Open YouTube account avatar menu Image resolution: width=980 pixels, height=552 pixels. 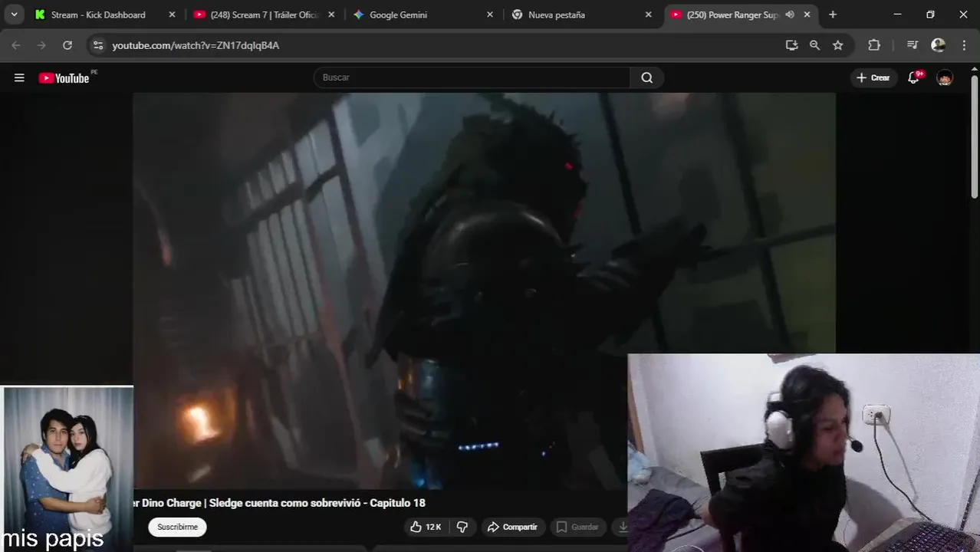pyautogui.click(x=945, y=77)
